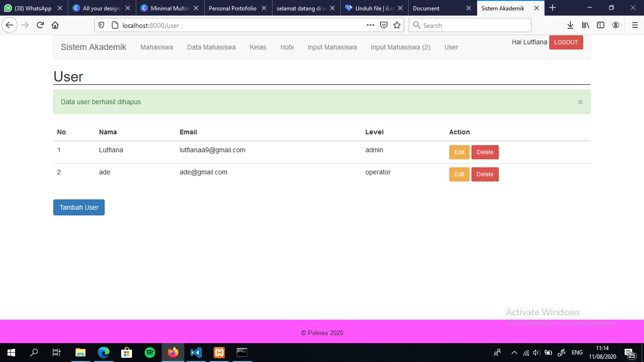This screenshot has width=644, height=362.
Task: Open Visual Studio Code from taskbar
Action: pyautogui.click(x=196, y=352)
